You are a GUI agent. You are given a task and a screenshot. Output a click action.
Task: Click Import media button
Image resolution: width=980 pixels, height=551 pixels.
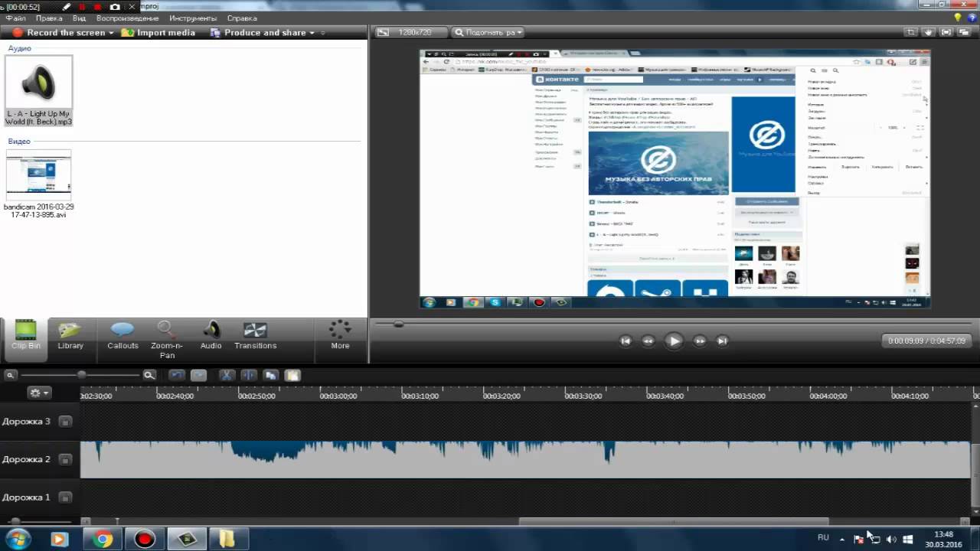coord(158,33)
